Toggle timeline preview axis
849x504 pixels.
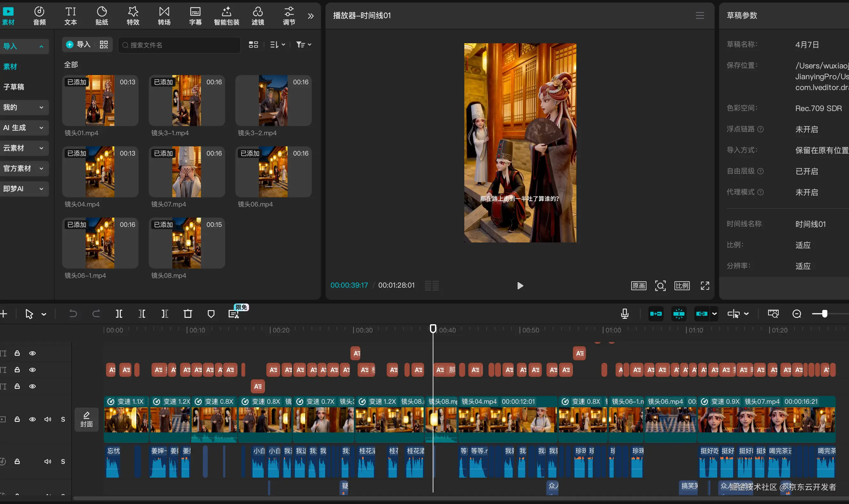[733, 313]
